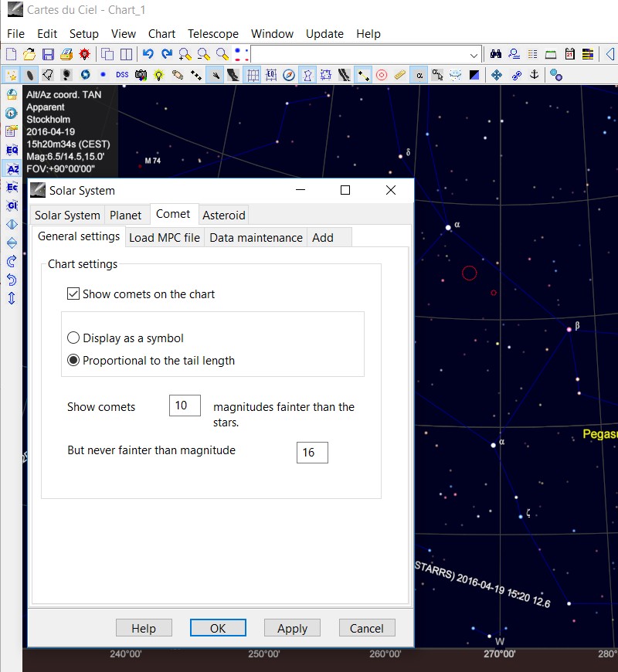618x672 pixels.
Task: Click the OK button
Action: pos(218,628)
